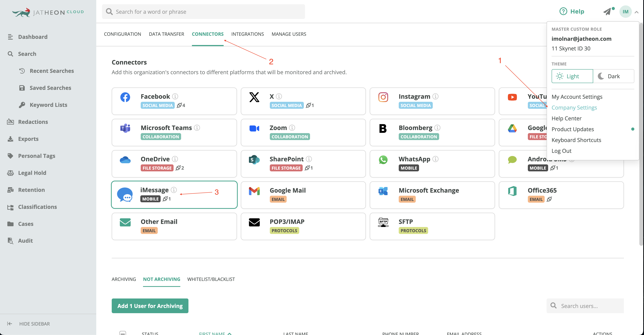Click the Bloomberg B logo

click(x=383, y=128)
